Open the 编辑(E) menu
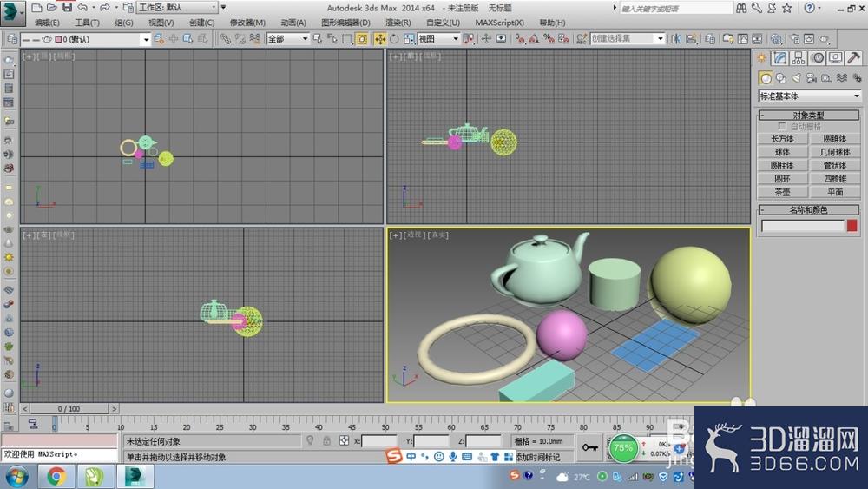 tap(47, 23)
